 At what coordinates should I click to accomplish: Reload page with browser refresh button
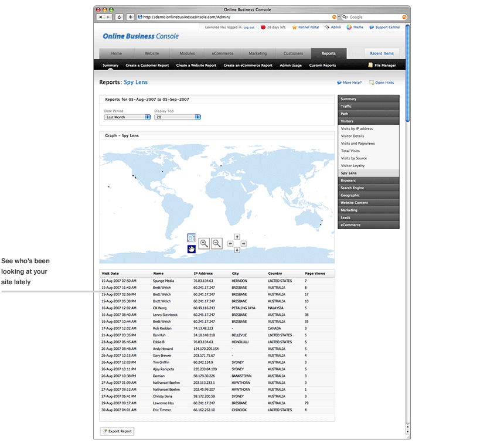pos(120,17)
